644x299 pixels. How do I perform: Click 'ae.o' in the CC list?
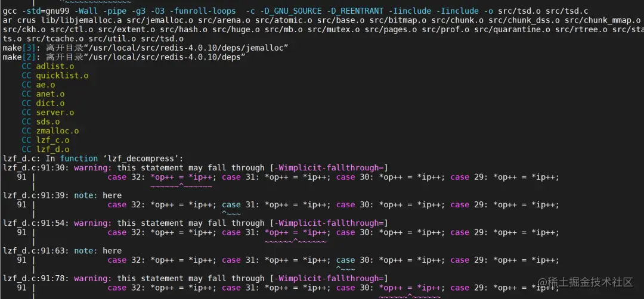point(45,85)
